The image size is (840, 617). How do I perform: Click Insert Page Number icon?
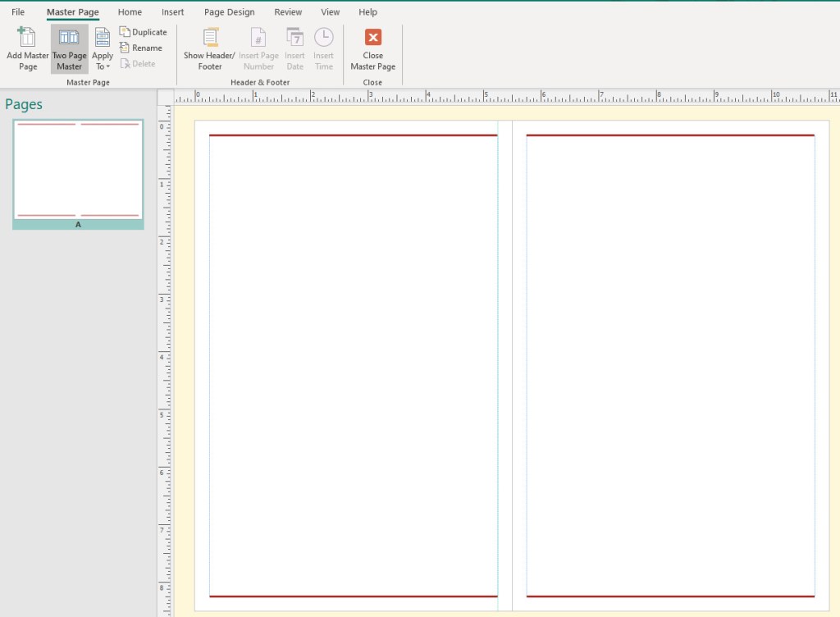(258, 39)
